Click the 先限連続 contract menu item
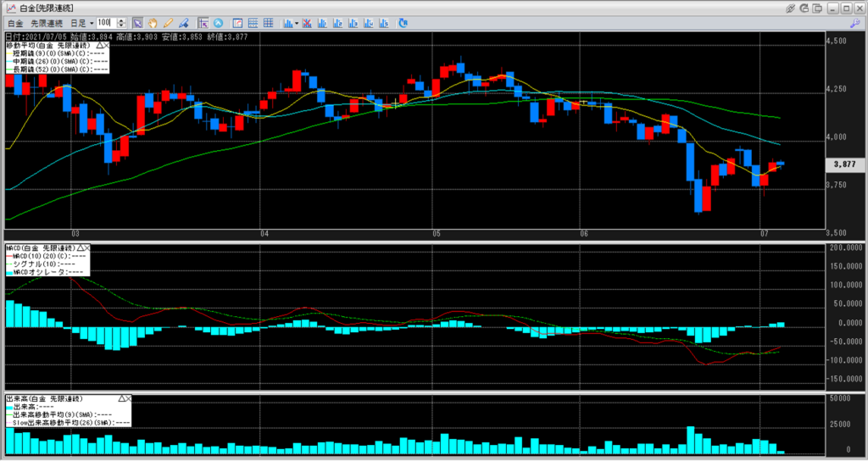 (46, 22)
